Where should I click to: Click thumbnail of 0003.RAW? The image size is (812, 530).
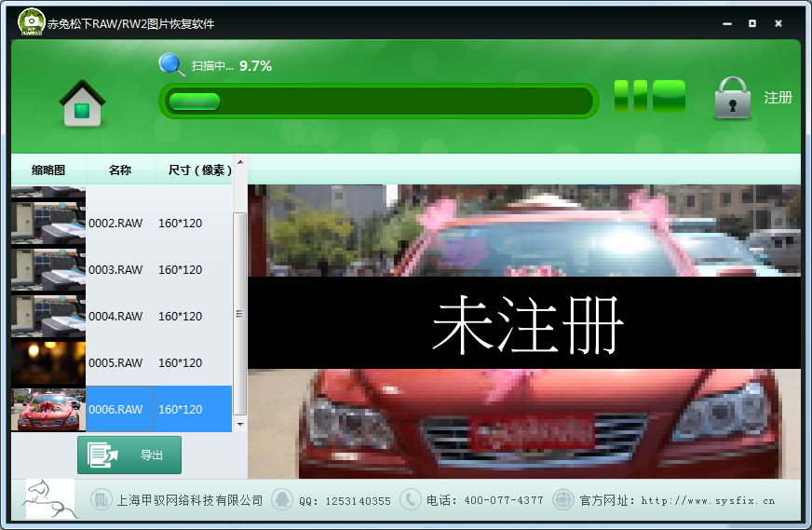point(48,269)
